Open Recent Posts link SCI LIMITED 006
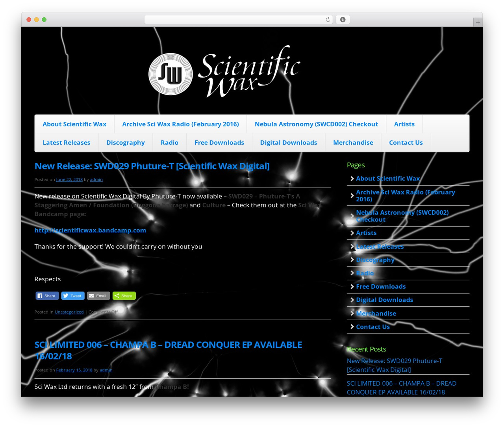 tap(402, 388)
